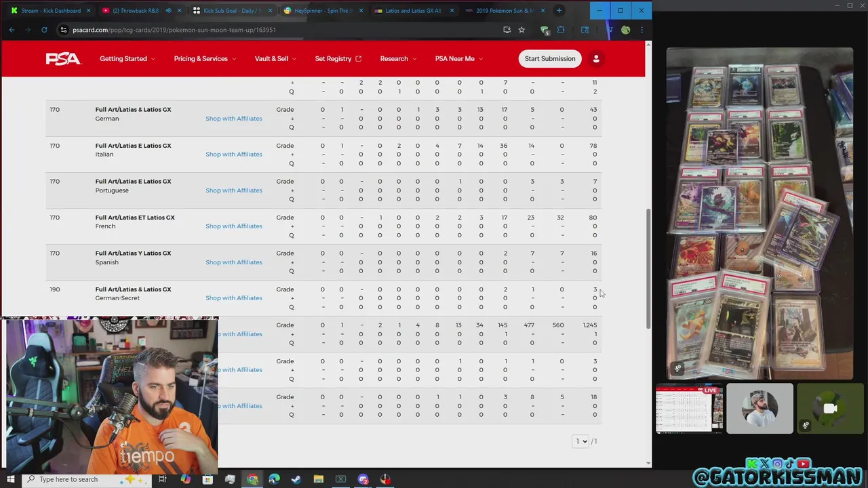This screenshot has width=868, height=488.
Task: Mute the Throwback R&B tab audio
Action: click(169, 11)
